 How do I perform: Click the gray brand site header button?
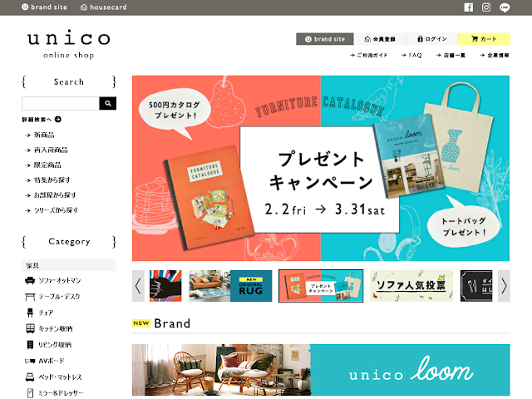coord(325,39)
